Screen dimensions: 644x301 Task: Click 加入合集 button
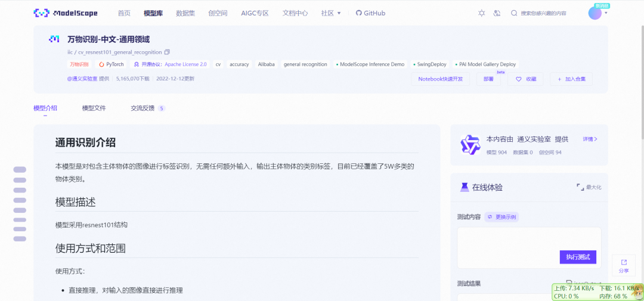[x=571, y=79]
